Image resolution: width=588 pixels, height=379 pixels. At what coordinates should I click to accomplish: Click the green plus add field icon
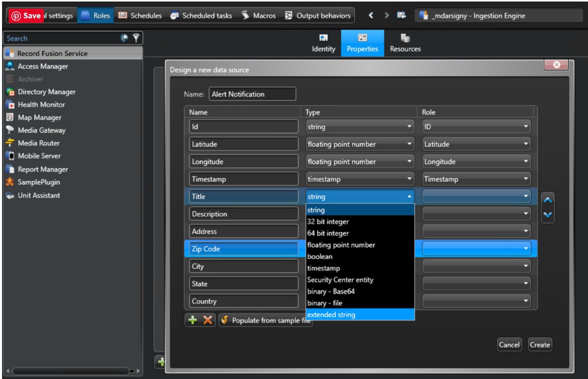(193, 320)
